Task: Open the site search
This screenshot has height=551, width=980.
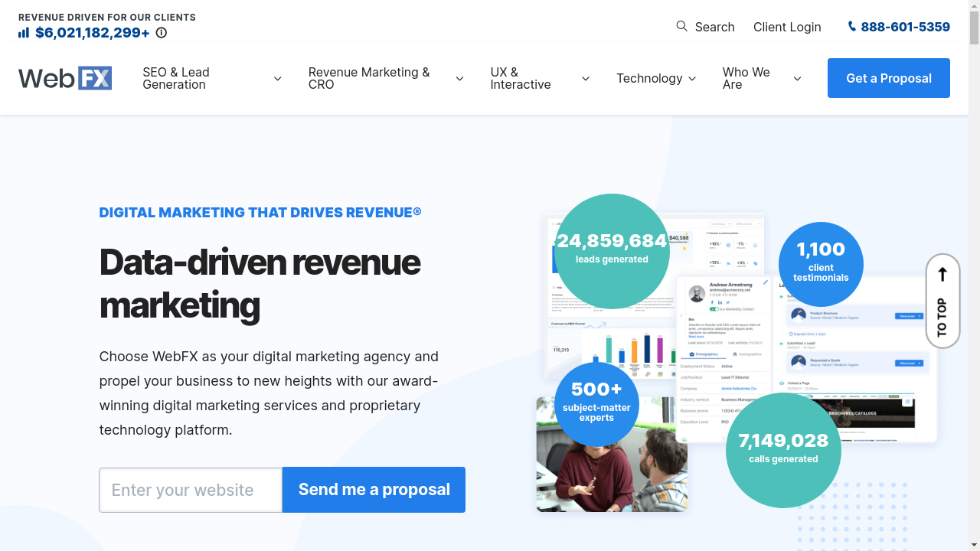Action: (x=704, y=27)
